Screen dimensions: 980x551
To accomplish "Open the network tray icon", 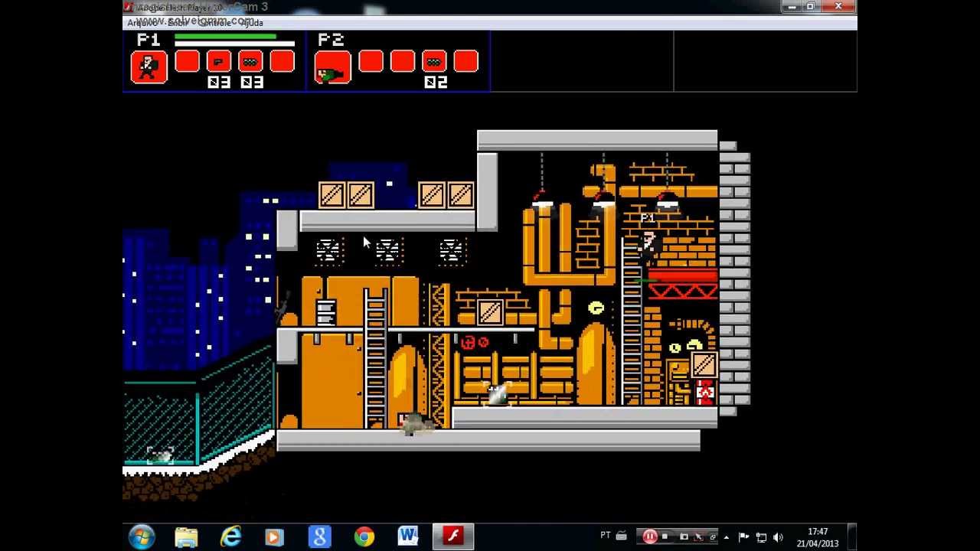I will tap(761, 536).
